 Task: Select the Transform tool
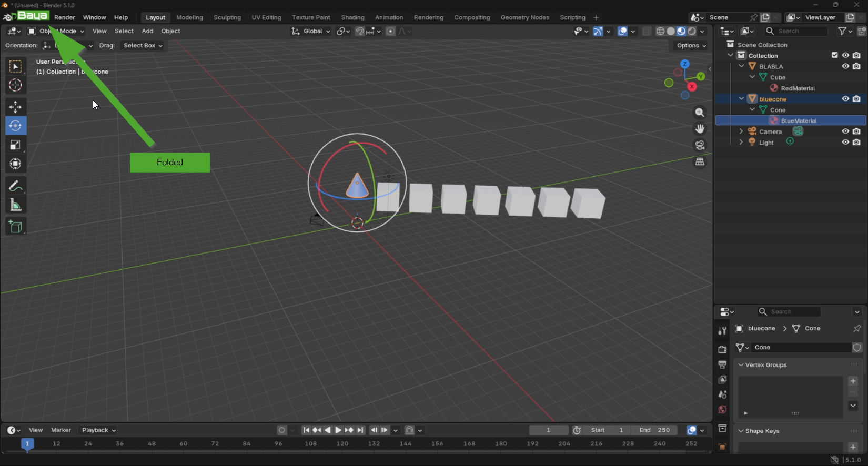click(x=15, y=164)
